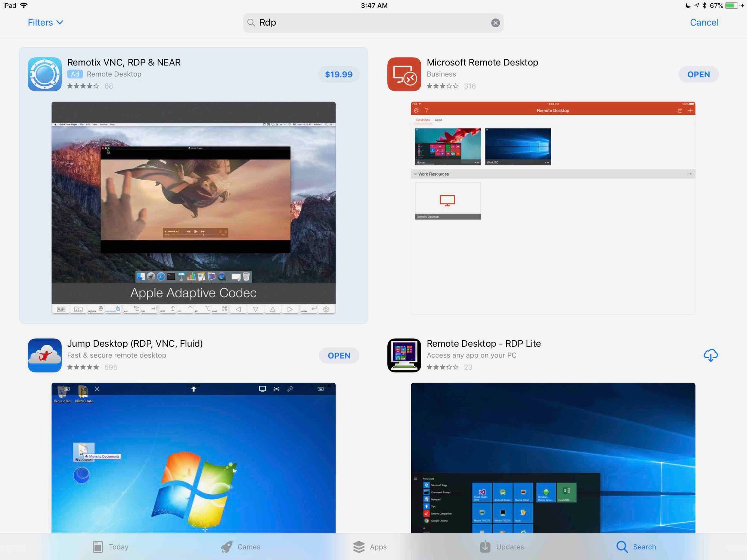View RDP Lite Windows 10 screenshot
Image resolution: width=747 pixels, height=560 pixels.
pyautogui.click(x=553, y=458)
